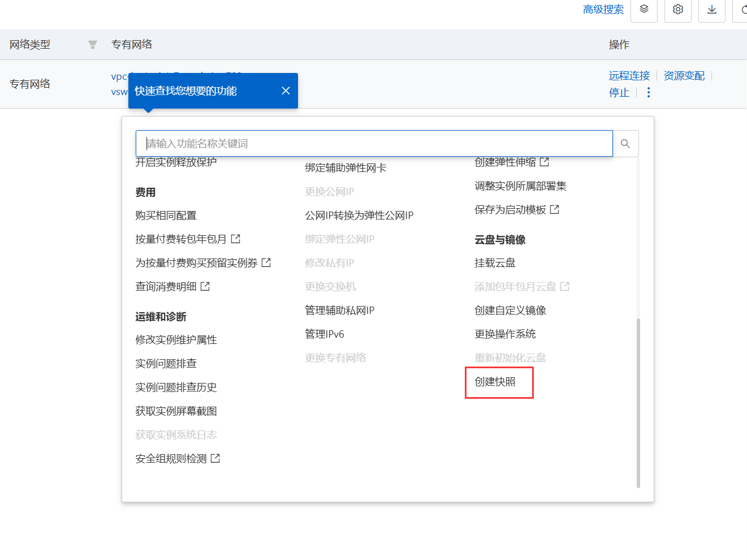The height and width of the screenshot is (560, 747).
Task: Open 高级搜索 advanced search
Action: click(603, 10)
